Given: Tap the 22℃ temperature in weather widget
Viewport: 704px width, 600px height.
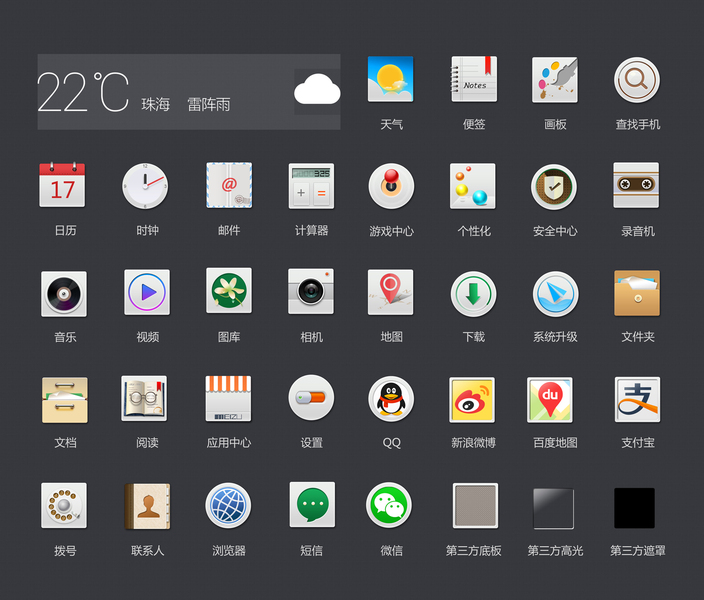Looking at the screenshot, I should click(x=83, y=92).
